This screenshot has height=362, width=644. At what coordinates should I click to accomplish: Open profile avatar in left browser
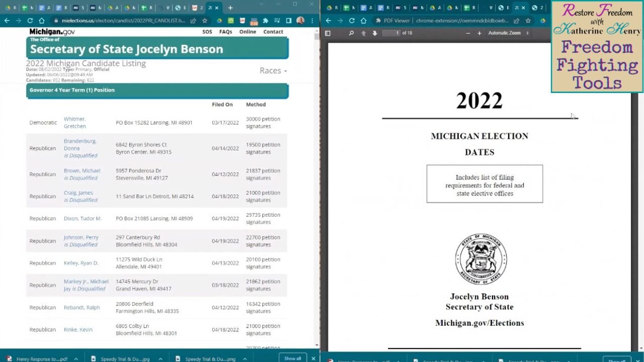[x=300, y=21]
